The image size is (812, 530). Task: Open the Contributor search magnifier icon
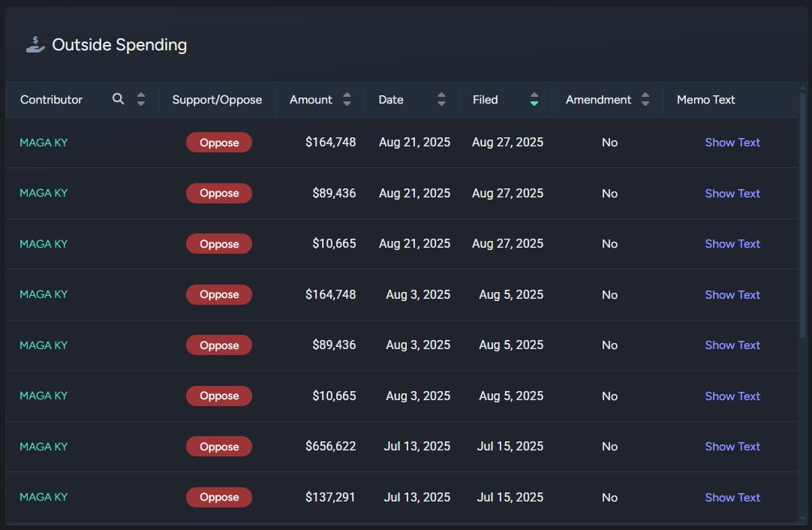pyautogui.click(x=118, y=99)
